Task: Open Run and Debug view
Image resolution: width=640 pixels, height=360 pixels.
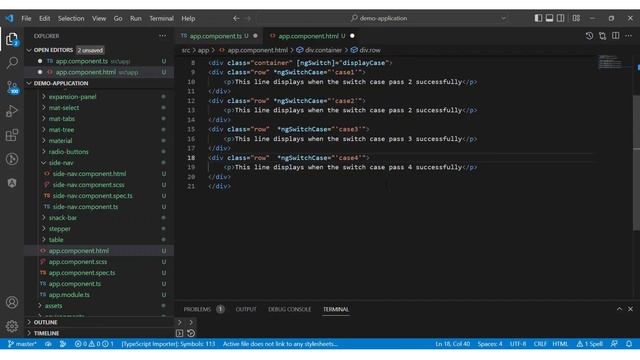Action: pyautogui.click(x=12, y=111)
